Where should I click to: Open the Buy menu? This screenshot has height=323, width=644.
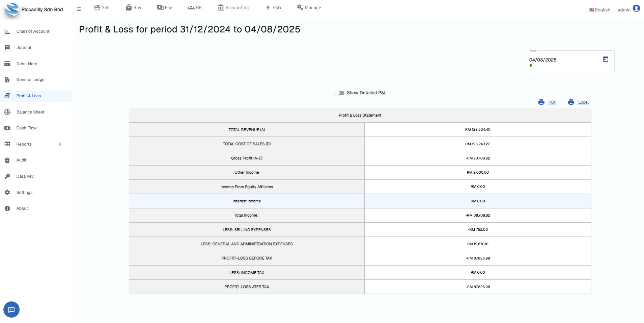click(x=134, y=7)
